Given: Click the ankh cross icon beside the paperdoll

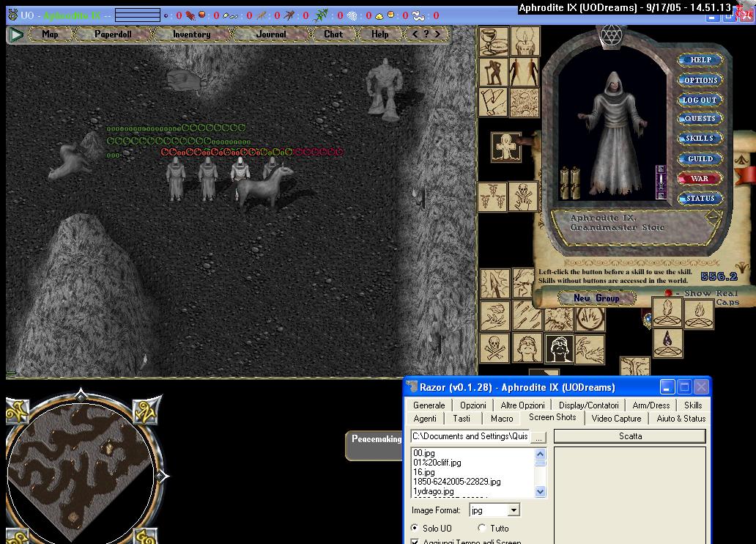Looking at the screenshot, I should (x=506, y=147).
